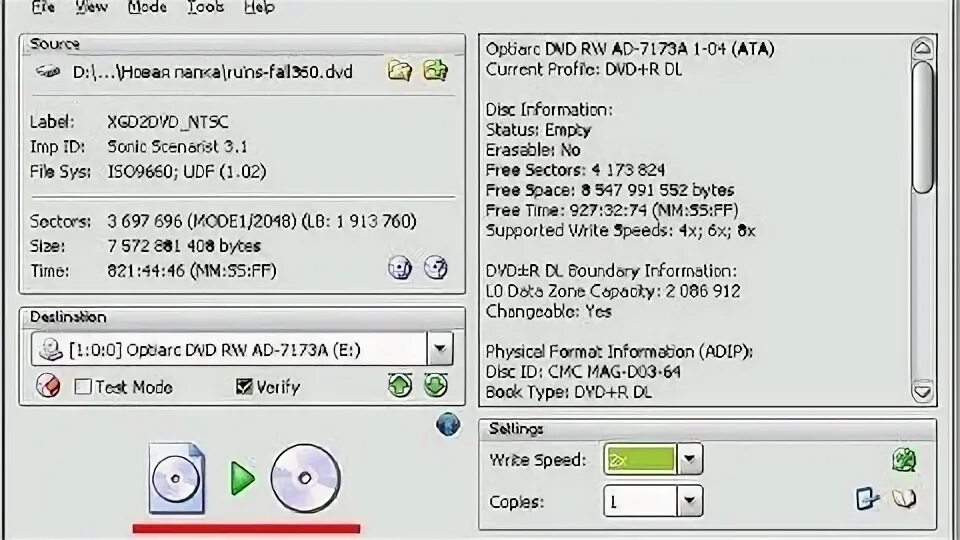960x540 pixels.
Task: Click the display image information disc icon
Action: (x=400, y=268)
